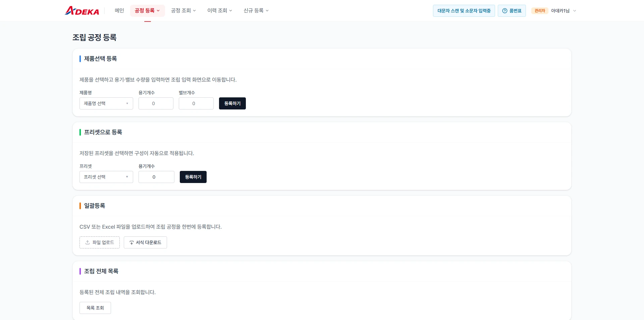
Task: Focus the 밸브개수 input field
Action: (x=196, y=103)
